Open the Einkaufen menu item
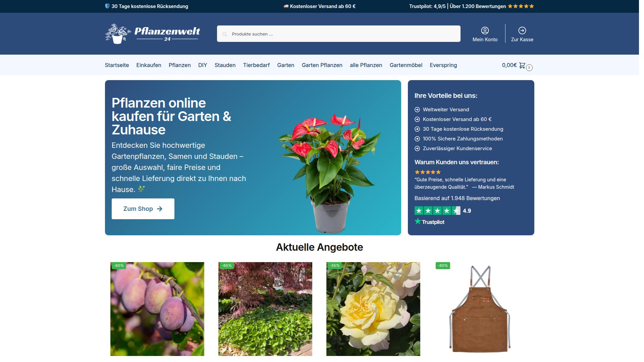 pos(149,65)
